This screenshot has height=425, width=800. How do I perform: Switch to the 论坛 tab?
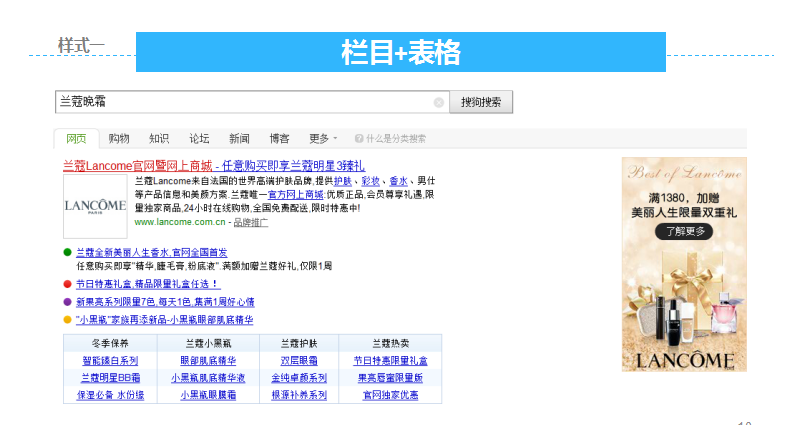point(199,139)
